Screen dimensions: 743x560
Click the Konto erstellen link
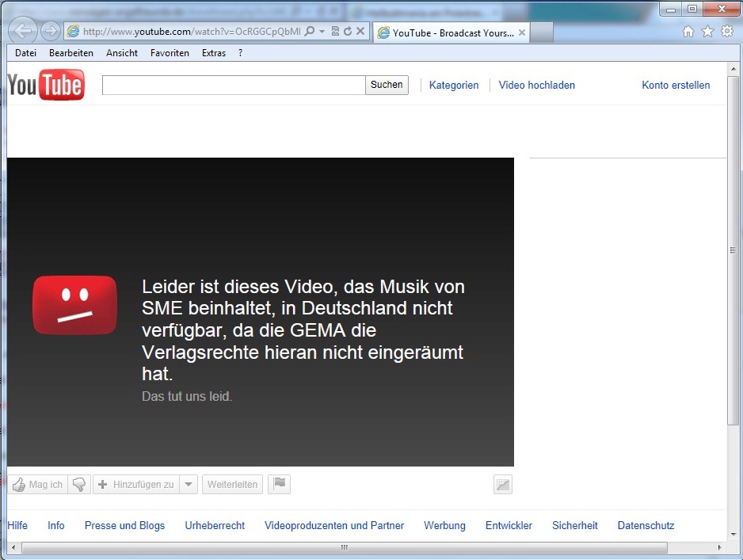point(676,86)
